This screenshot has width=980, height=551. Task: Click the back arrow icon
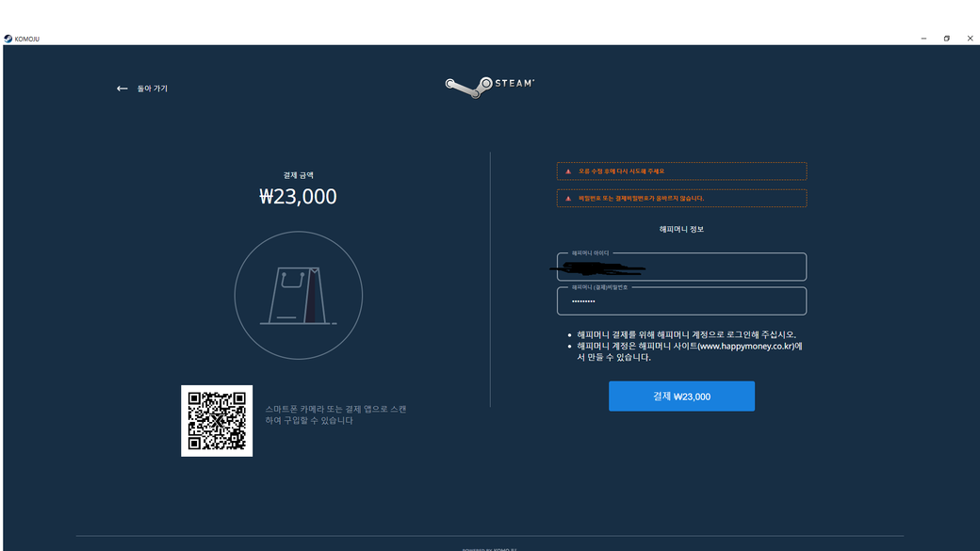tap(122, 89)
